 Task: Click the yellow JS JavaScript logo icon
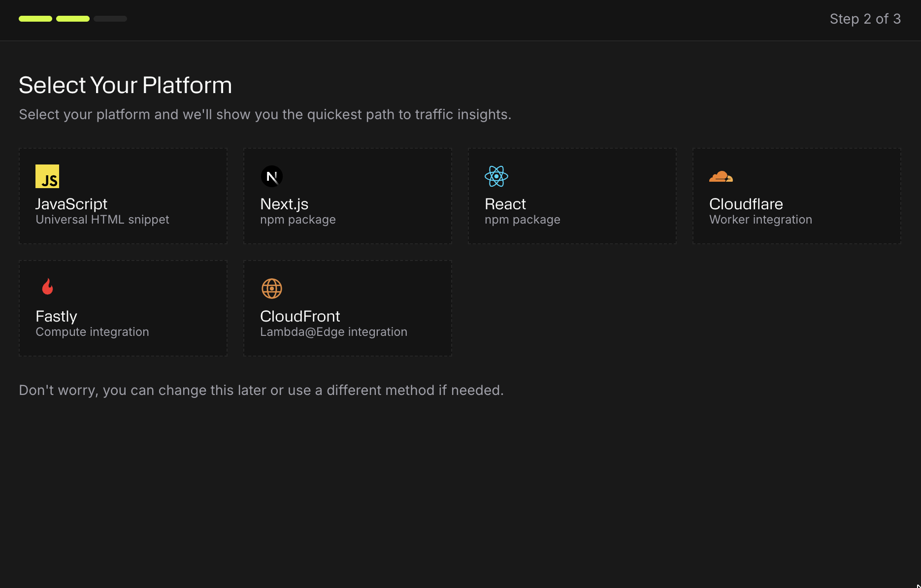tap(47, 176)
